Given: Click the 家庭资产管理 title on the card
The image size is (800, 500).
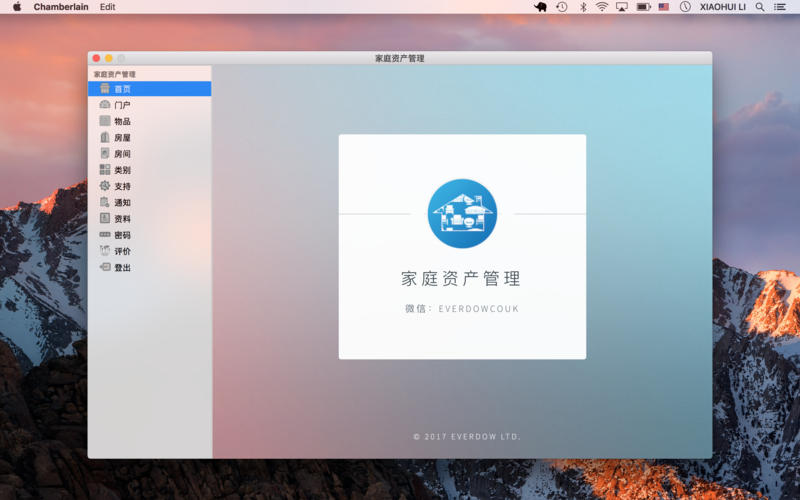Looking at the screenshot, I should point(461,279).
